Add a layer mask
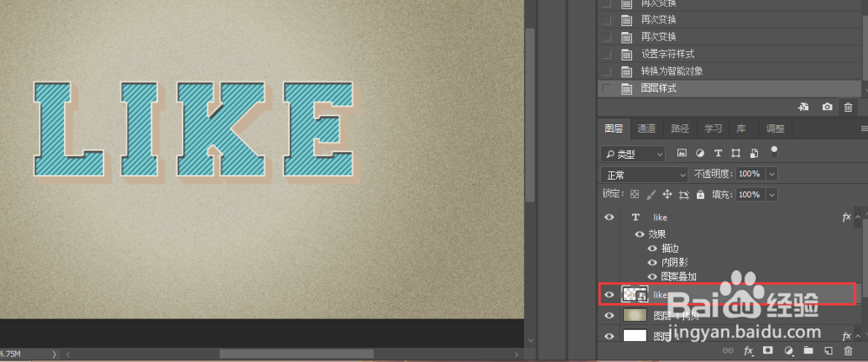Screen dimensions: 868x362 pyautogui.click(x=768, y=351)
